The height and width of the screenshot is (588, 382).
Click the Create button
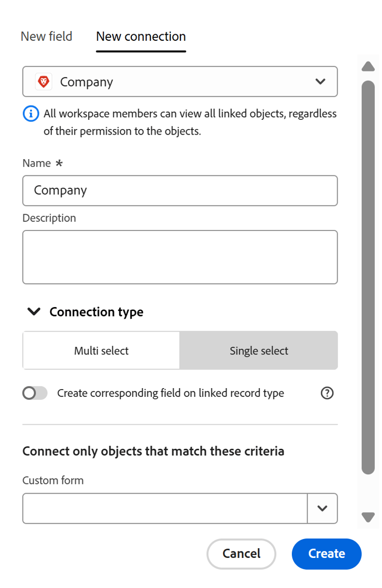326,554
